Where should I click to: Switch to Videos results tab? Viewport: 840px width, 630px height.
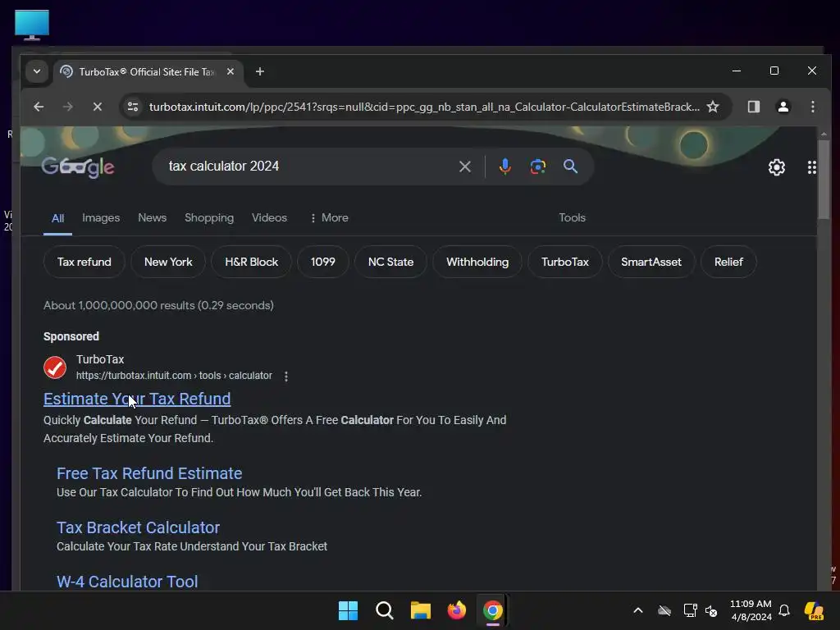[269, 217]
